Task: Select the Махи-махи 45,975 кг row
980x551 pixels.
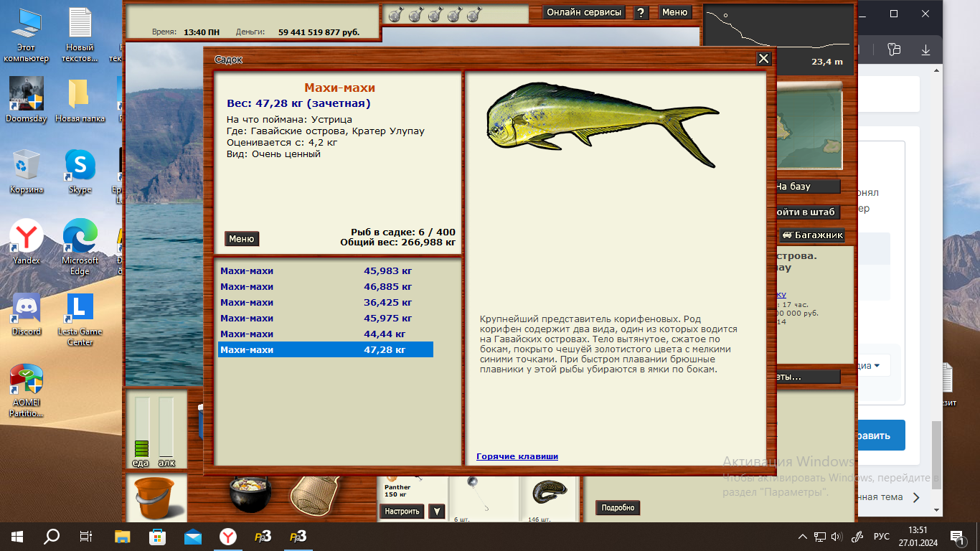Action: pyautogui.click(x=326, y=319)
